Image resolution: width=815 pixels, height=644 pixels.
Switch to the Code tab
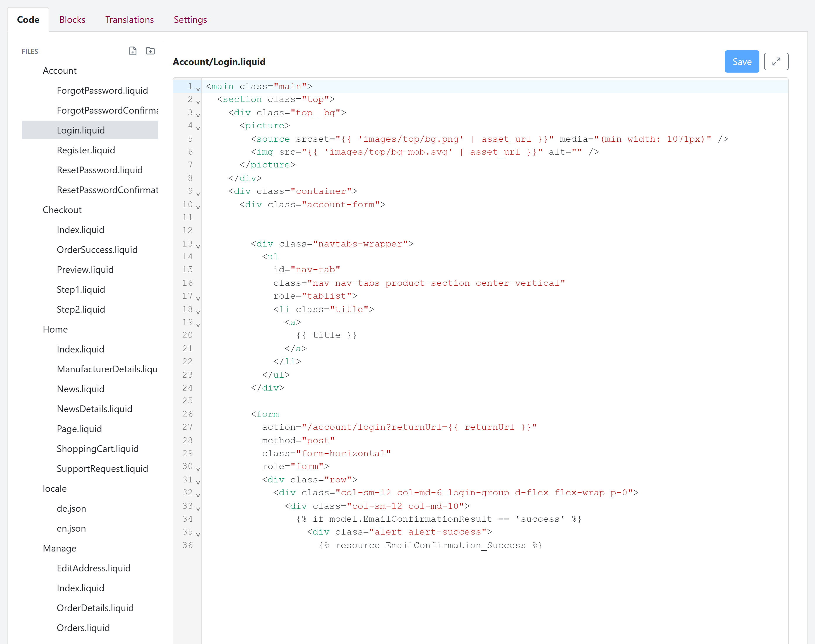[28, 20]
